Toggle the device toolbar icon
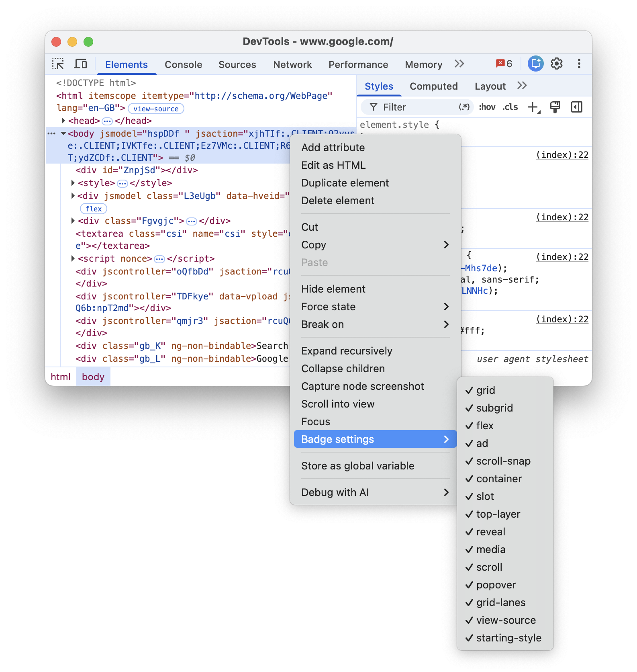The image size is (637, 672). pyautogui.click(x=80, y=64)
